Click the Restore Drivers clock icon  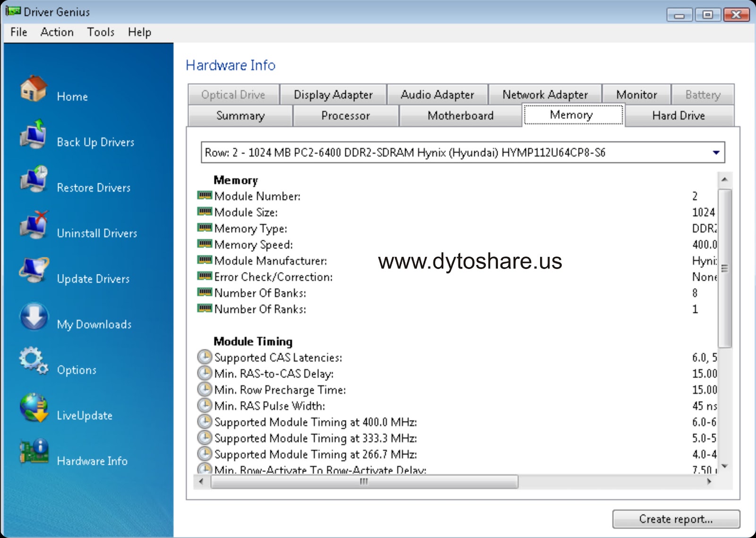33,179
